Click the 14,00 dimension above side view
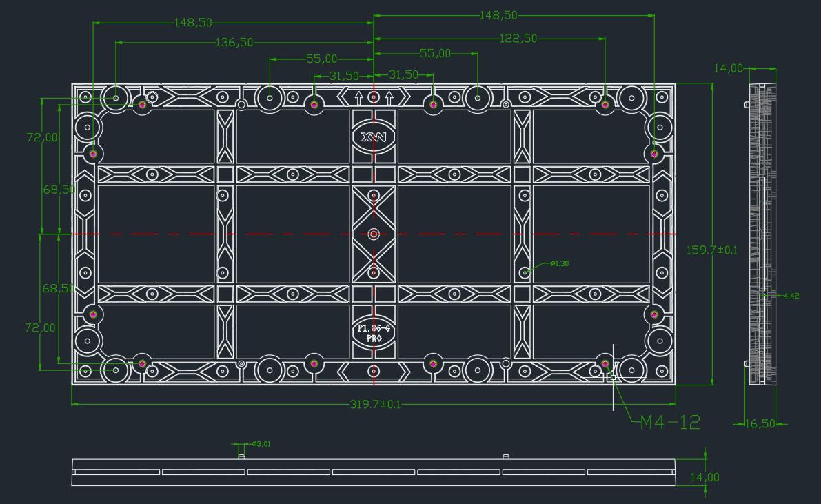Screen dimensions: 821x504 [729, 68]
